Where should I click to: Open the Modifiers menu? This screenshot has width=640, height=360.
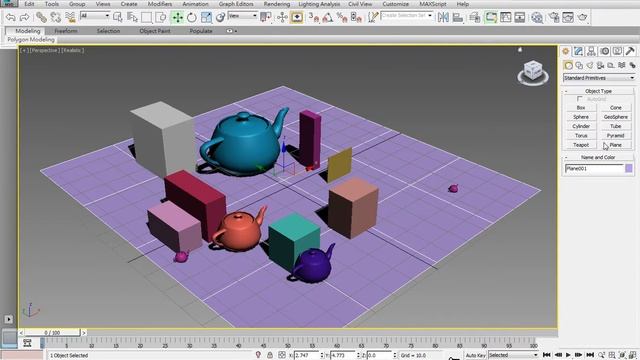[x=160, y=4]
